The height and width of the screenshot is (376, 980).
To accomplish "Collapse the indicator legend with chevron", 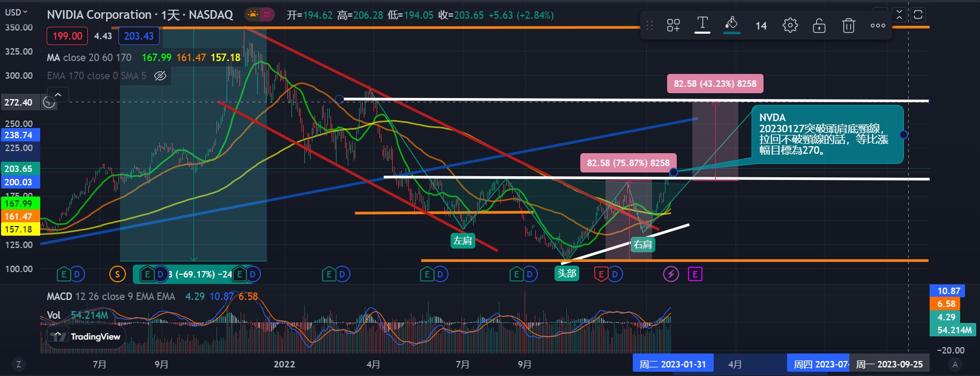I will (x=58, y=95).
